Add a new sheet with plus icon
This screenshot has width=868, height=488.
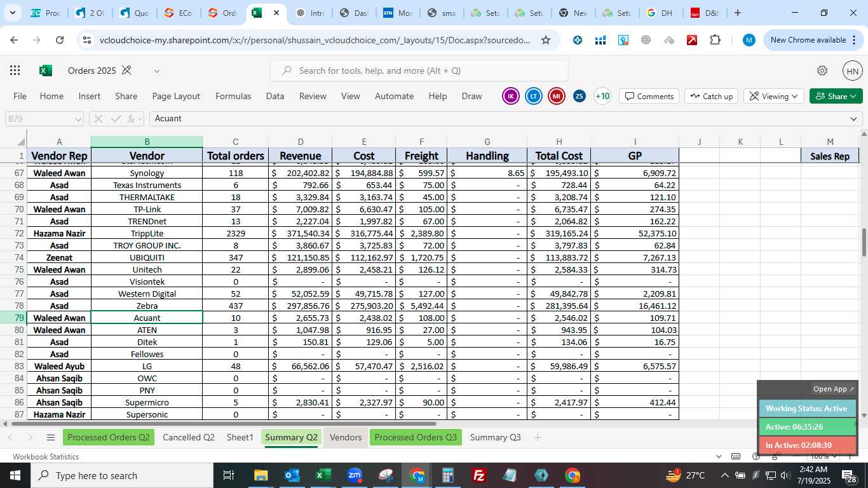point(538,437)
